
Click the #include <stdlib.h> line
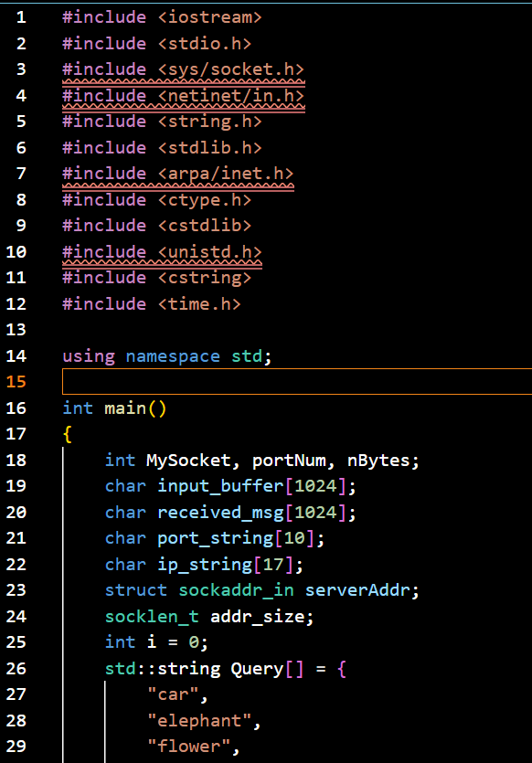tap(162, 148)
